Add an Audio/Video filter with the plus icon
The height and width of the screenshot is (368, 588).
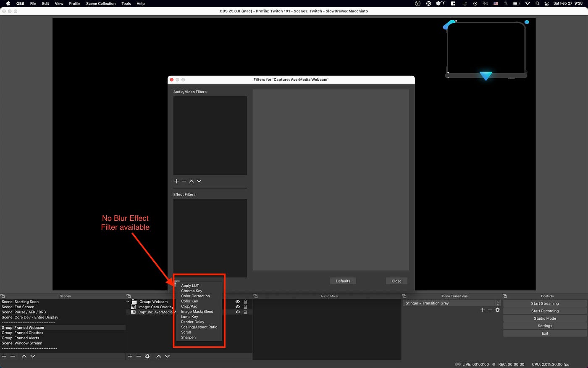point(176,181)
